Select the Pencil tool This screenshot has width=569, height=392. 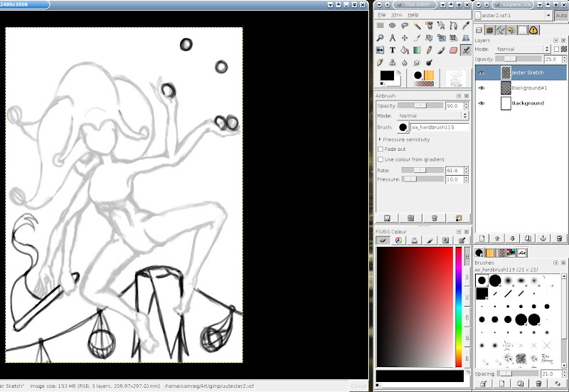pyautogui.click(x=430, y=50)
